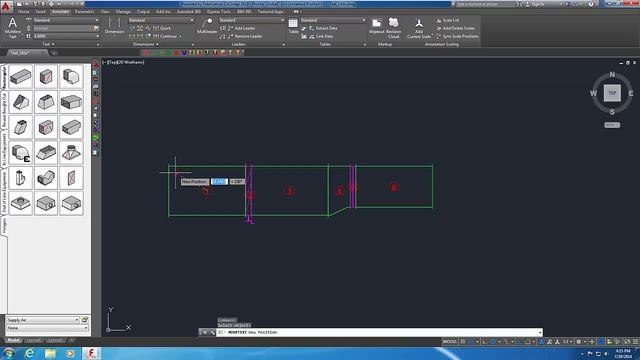Open Windows Explorer folder in taskbar
The height and width of the screenshot is (360, 640).
pyautogui.click(x=50, y=353)
